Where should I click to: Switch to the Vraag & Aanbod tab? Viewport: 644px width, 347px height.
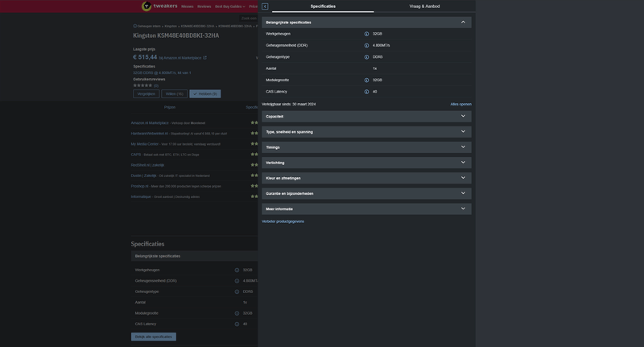(x=424, y=6)
